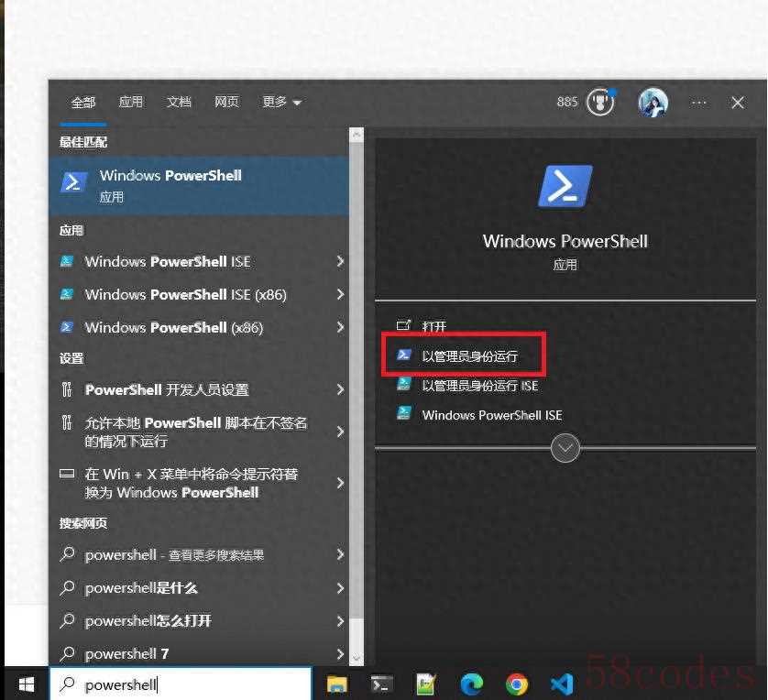This screenshot has width=768, height=700.
Task: Click the search magnifier in the taskbar search box
Action: tap(67, 684)
